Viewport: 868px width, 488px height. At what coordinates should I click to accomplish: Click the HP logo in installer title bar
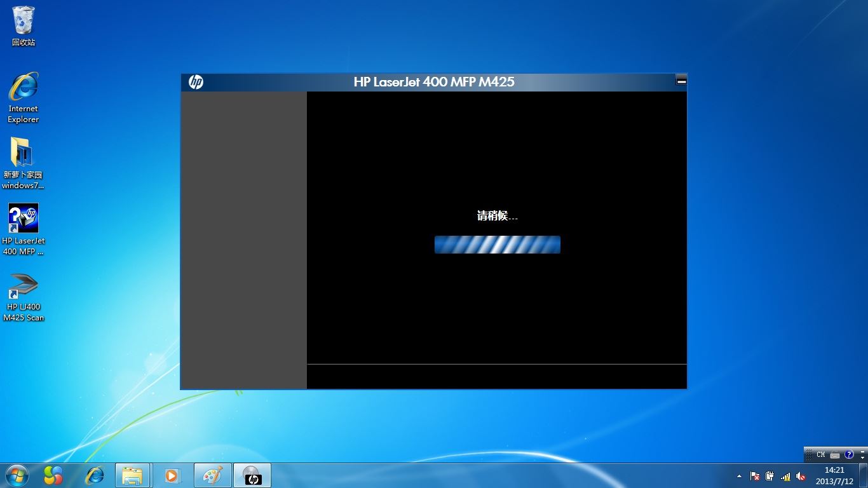point(196,82)
